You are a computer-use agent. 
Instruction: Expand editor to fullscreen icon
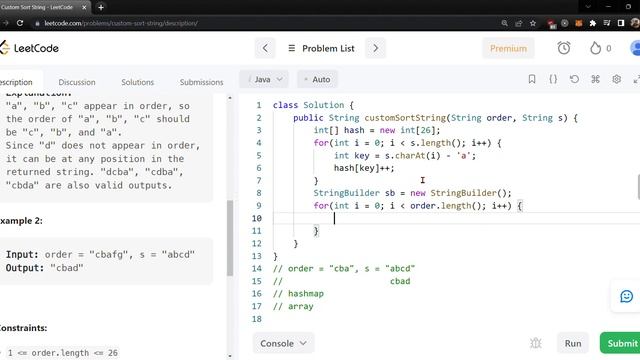pos(636,79)
